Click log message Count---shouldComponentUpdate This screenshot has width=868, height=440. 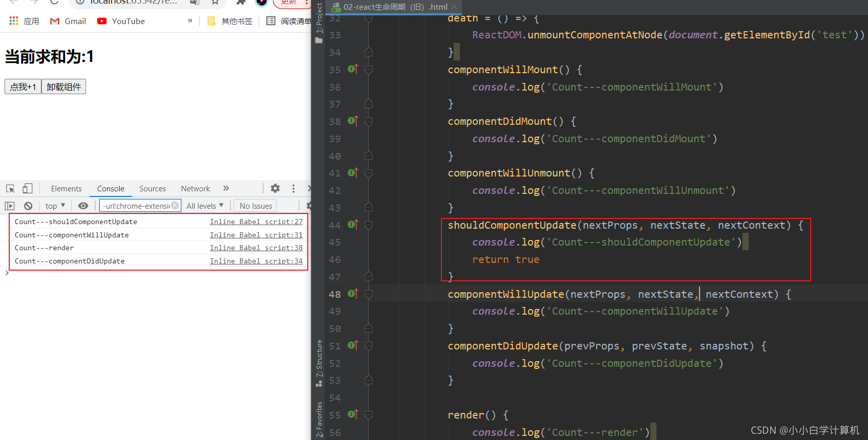pos(76,222)
